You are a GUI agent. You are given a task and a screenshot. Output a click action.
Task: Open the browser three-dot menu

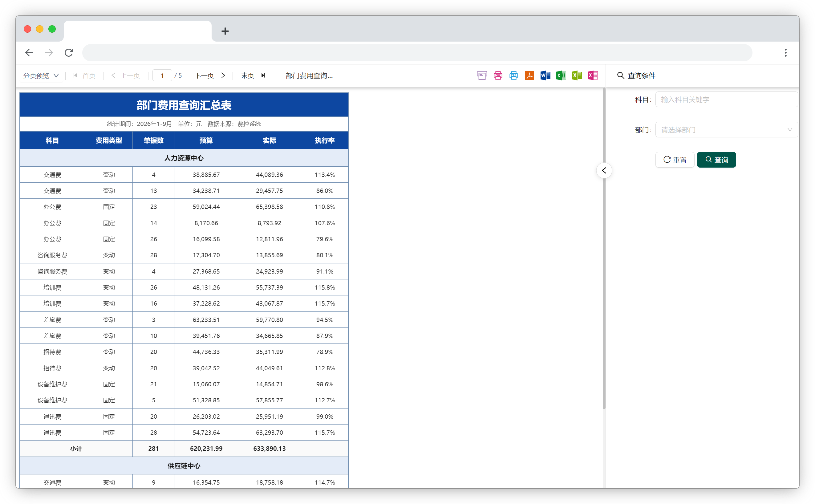pyautogui.click(x=785, y=53)
